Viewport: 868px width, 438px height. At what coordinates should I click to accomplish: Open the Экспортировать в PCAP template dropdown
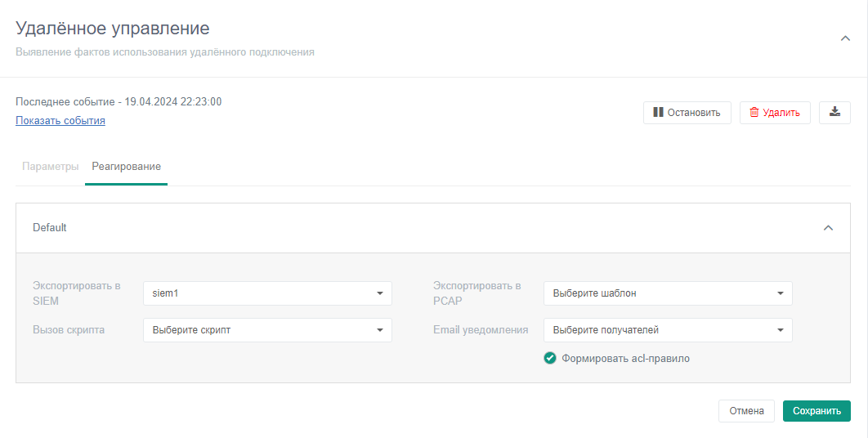(x=667, y=293)
